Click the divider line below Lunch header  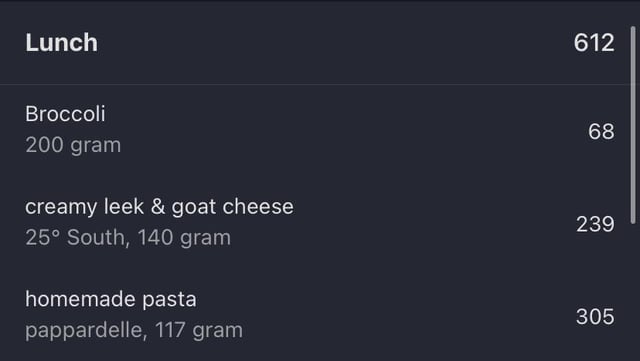click(x=315, y=85)
